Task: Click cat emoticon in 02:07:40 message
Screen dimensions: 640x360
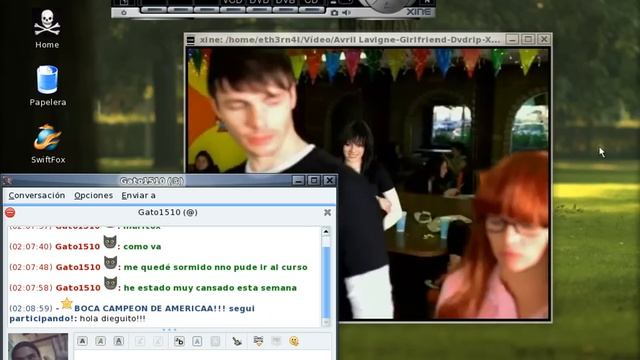Action: click(x=110, y=242)
